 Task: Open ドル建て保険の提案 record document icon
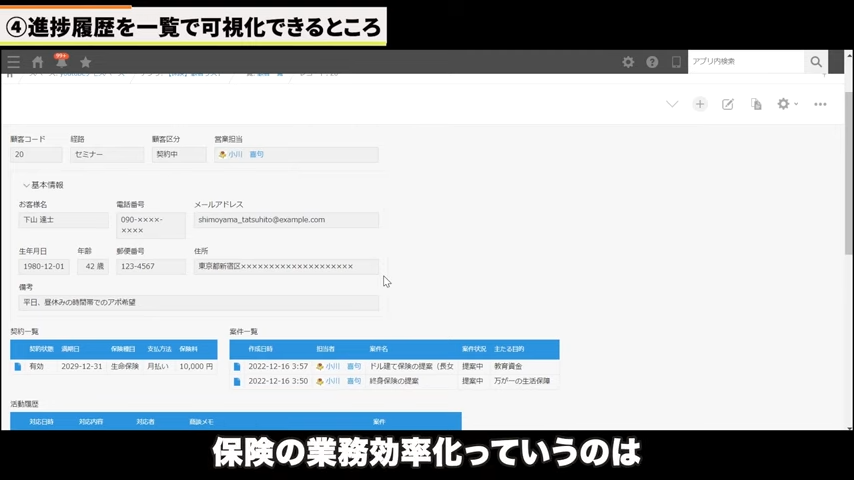[237, 367]
